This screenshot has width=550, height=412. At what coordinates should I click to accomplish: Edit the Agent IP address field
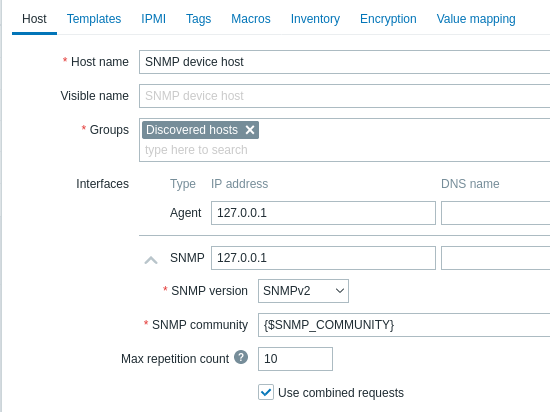tap(323, 213)
